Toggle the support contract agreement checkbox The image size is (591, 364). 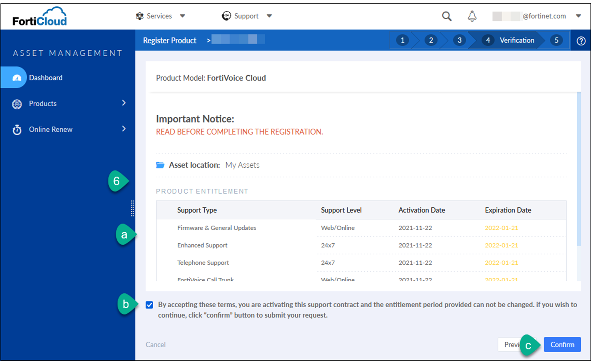[x=149, y=305]
